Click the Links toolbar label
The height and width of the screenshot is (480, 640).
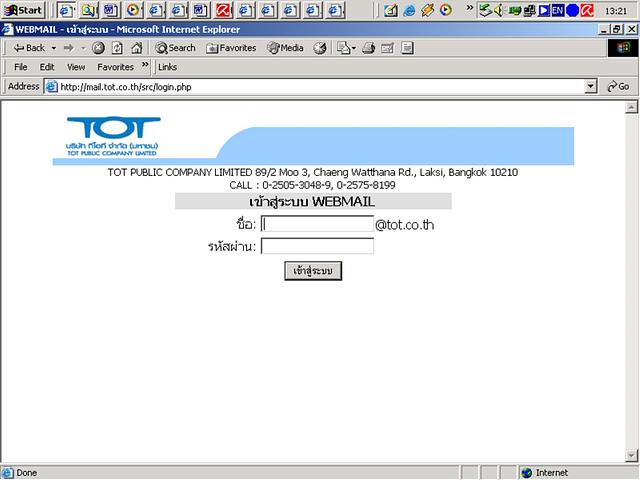click(167, 67)
